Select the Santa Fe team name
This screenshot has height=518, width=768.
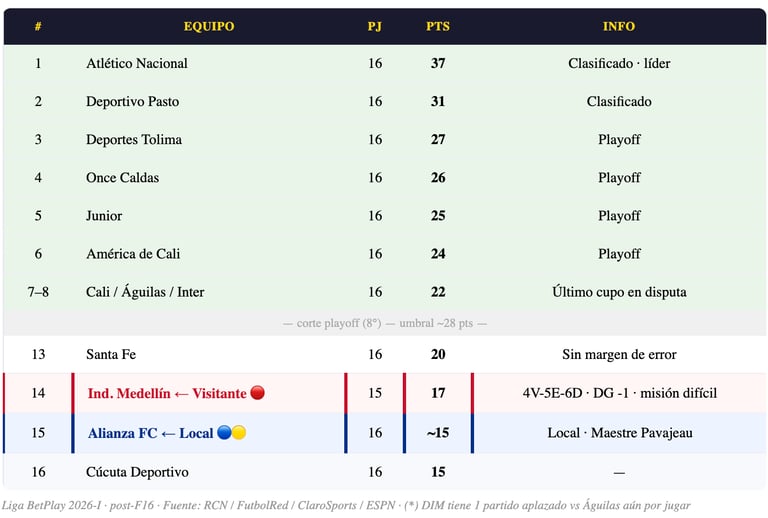[x=111, y=354]
